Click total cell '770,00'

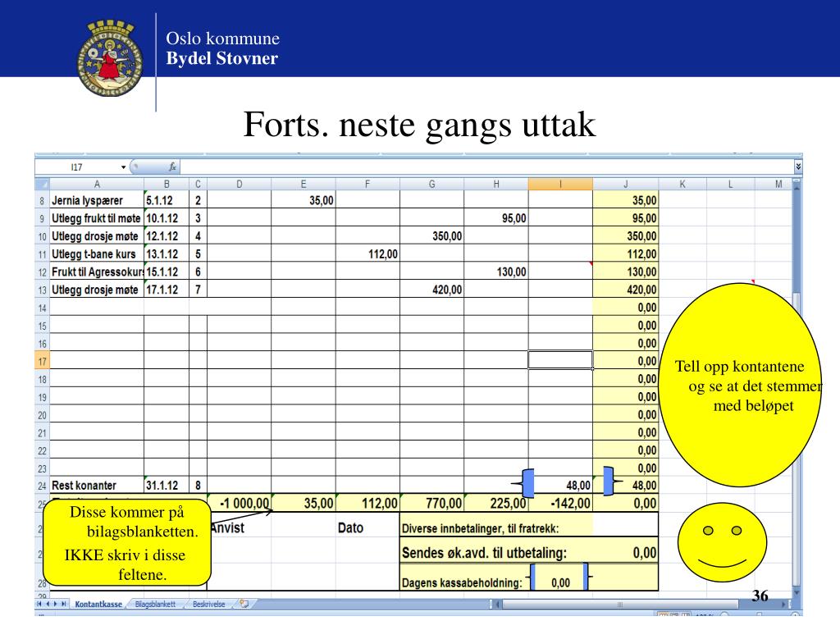click(431, 503)
